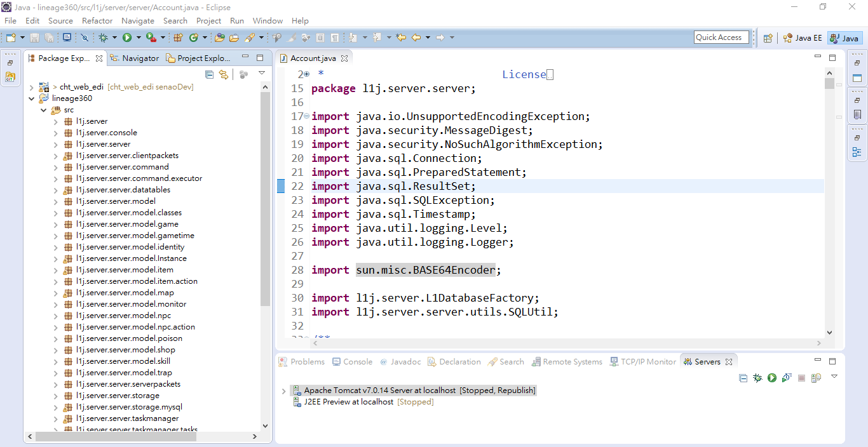Viewport: 868px width, 447px height.
Task: Collapse the lineage360 project node
Action: click(32, 98)
